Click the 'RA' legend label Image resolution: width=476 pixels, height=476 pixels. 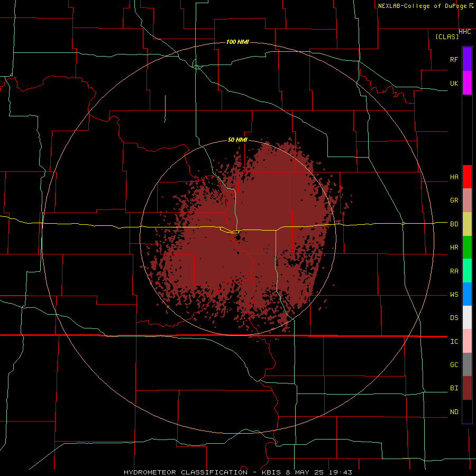[454, 271]
